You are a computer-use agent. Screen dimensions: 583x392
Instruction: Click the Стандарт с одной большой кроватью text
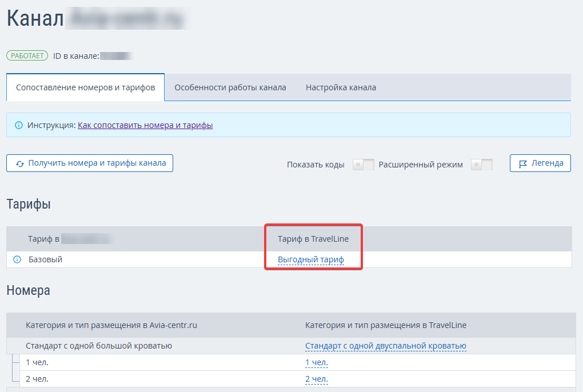click(x=99, y=346)
